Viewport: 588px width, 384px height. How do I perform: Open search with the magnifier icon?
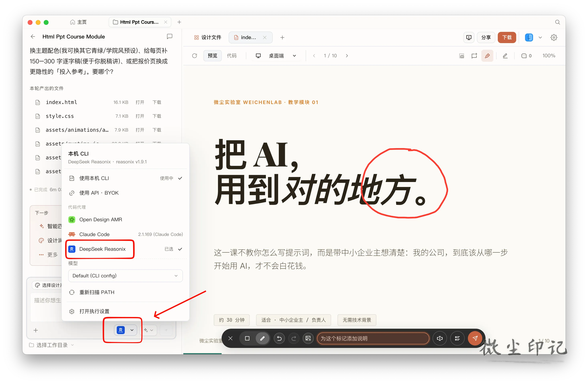[557, 22]
